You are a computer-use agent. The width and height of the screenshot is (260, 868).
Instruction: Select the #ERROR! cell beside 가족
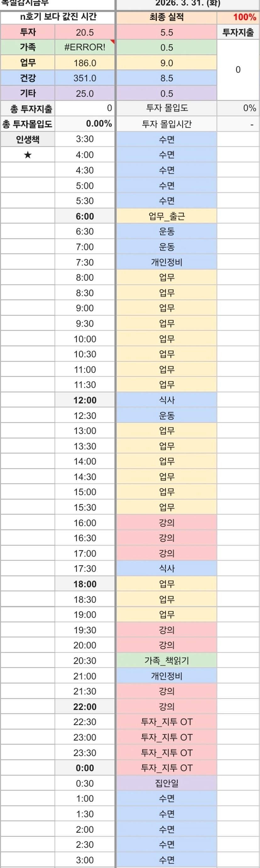(x=85, y=47)
